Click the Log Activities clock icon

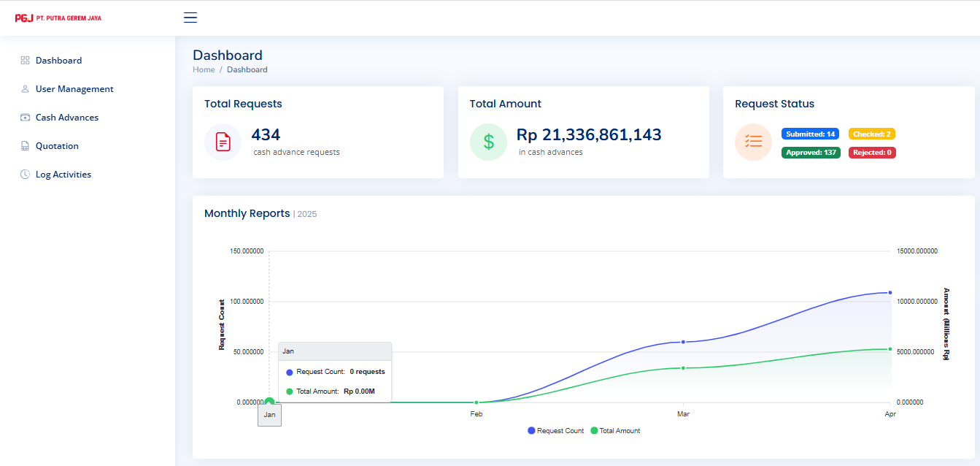25,175
